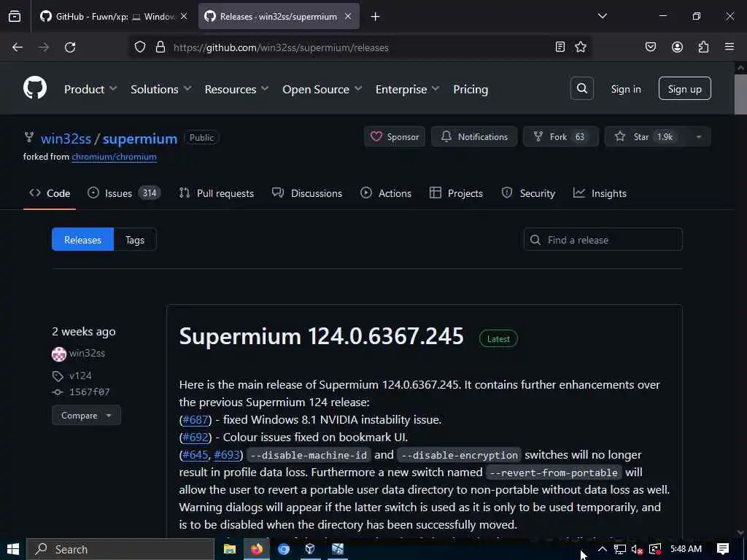
Task: Open win32ss owner profile link
Action: [x=66, y=139]
